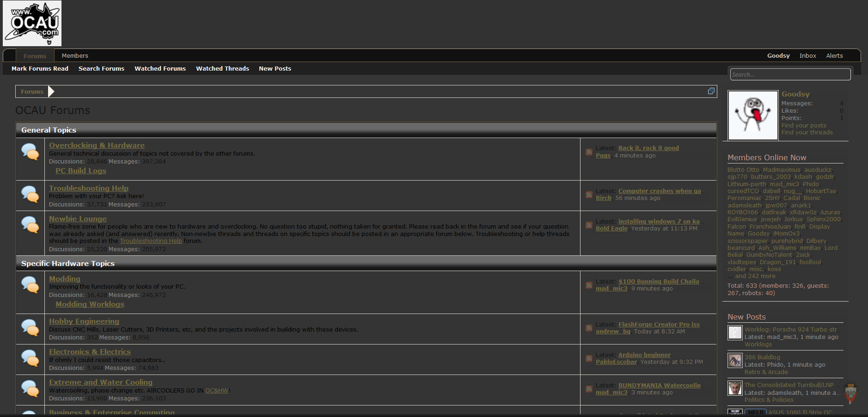Open Politics & Policies forum link
This screenshot has height=417, width=868.
tap(769, 400)
